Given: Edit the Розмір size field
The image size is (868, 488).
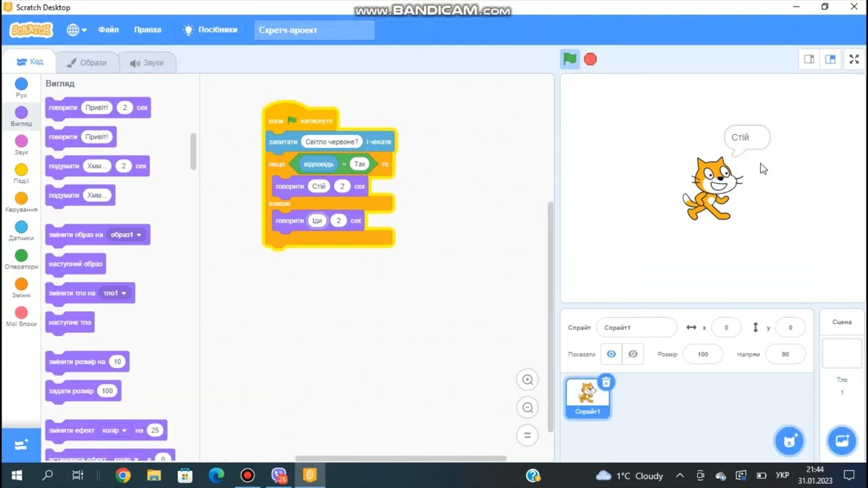Looking at the screenshot, I should coord(703,354).
